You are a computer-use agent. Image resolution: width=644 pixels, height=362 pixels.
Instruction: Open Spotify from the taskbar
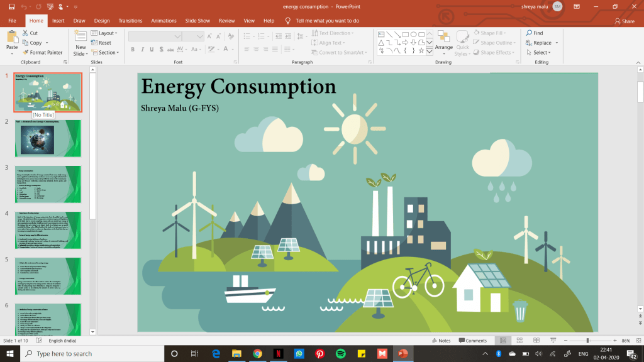(x=340, y=354)
